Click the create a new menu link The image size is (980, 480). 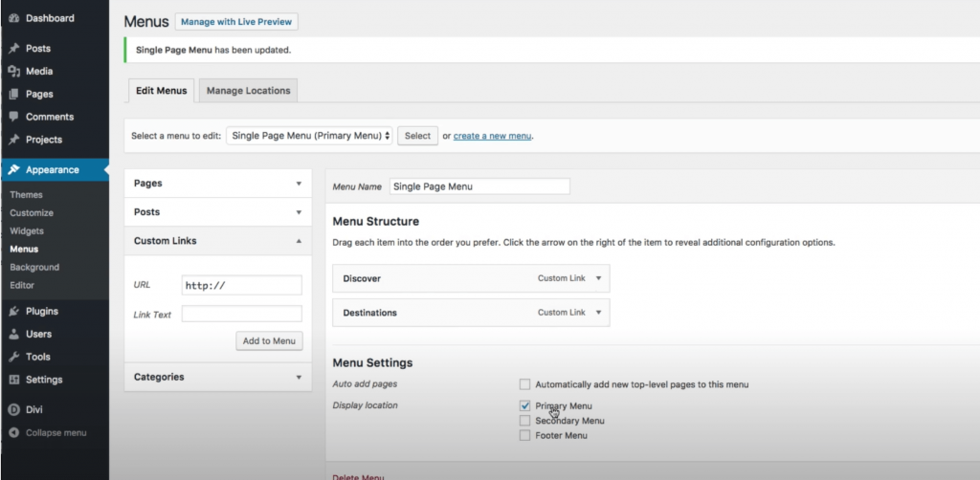click(493, 136)
